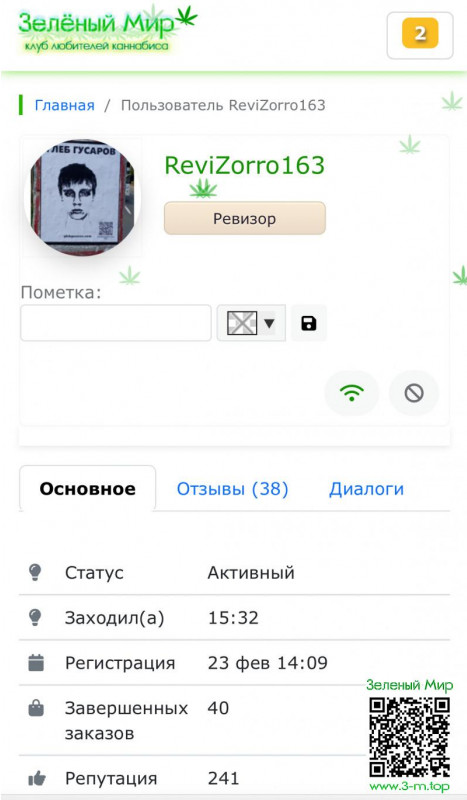
Task: Click the calendar icon beside Регистрация
Action: pos(36,663)
